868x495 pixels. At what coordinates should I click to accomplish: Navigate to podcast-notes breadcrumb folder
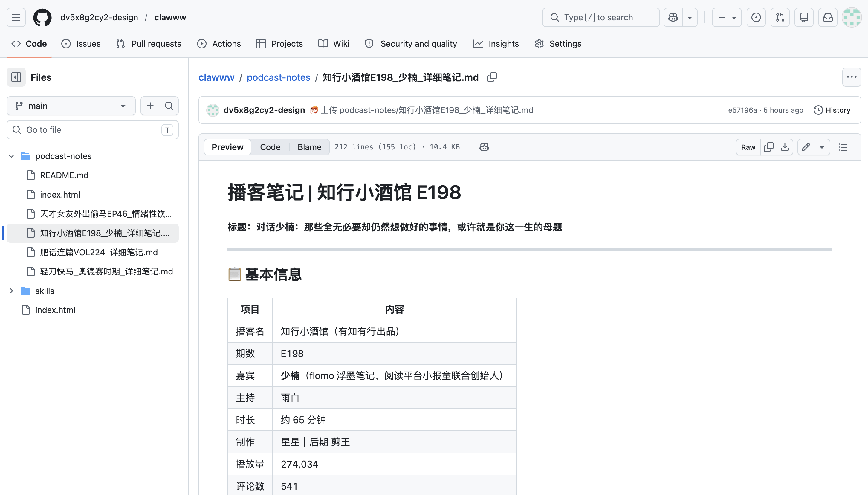pyautogui.click(x=278, y=77)
